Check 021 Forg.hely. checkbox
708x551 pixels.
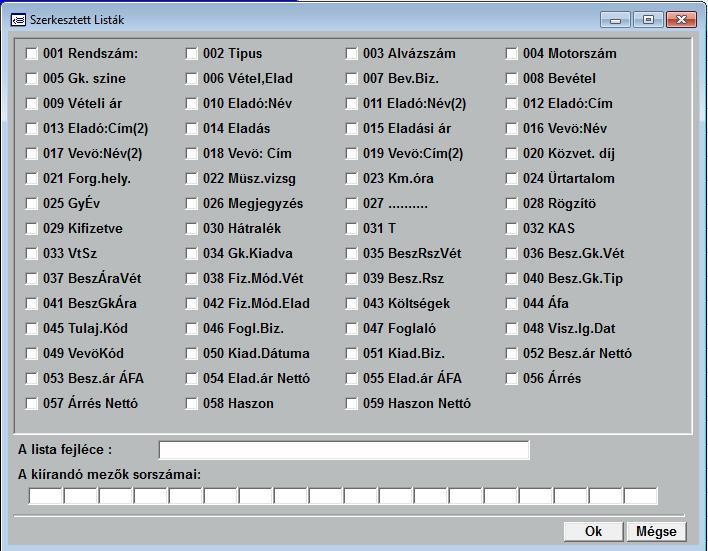coord(32,178)
